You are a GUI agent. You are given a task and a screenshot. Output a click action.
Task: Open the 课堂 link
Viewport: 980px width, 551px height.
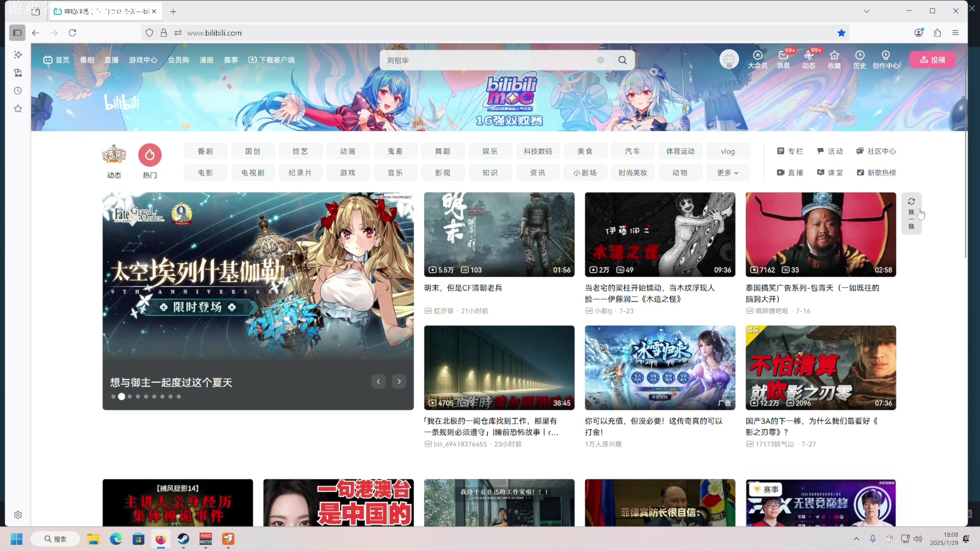point(830,172)
